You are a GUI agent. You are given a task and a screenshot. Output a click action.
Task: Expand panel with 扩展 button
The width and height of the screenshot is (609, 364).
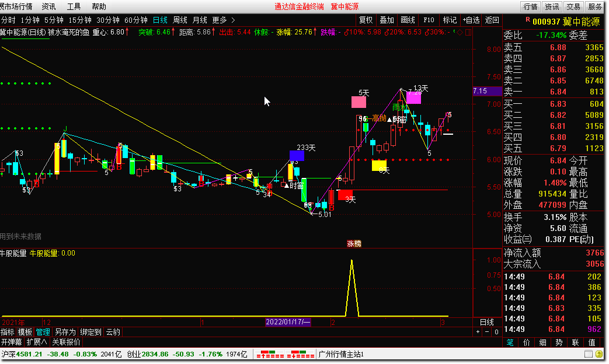[37, 342]
